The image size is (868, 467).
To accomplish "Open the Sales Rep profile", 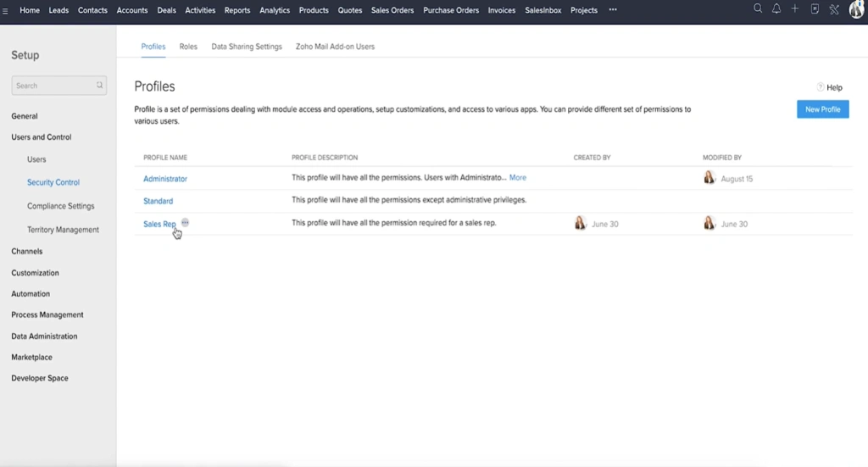I will coord(159,224).
